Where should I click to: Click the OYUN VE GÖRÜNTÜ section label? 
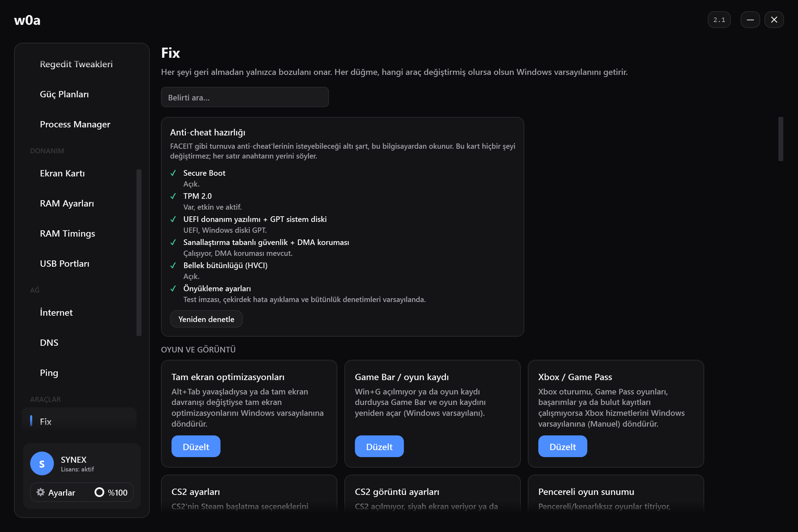(x=198, y=350)
